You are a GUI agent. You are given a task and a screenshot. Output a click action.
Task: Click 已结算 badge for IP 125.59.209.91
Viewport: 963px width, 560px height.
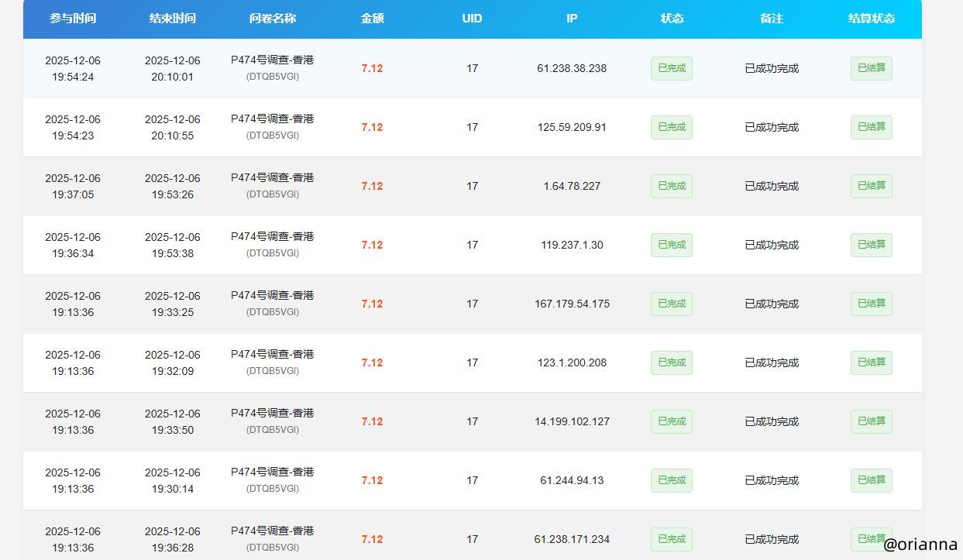coord(872,127)
